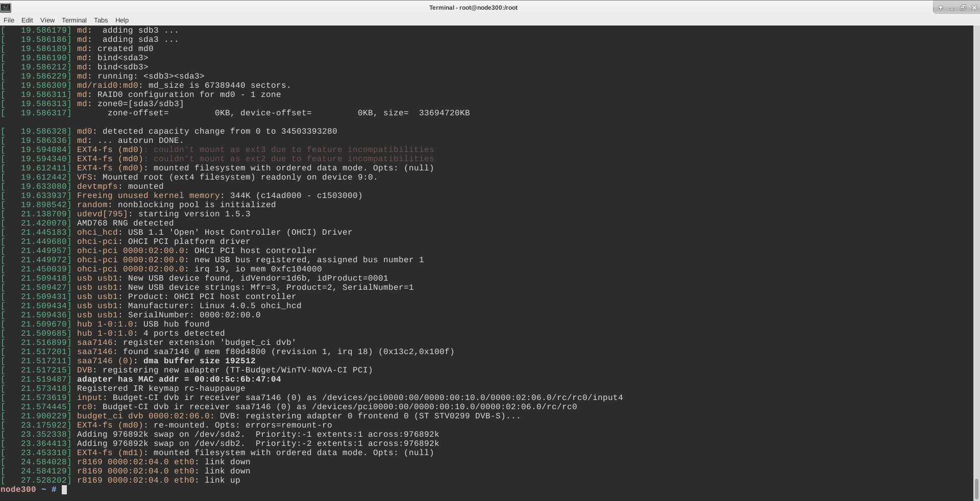Screen dimensions: 980x501
Task: Click 'irq 19, io mem 0xfc104000' text
Action: 258,269
